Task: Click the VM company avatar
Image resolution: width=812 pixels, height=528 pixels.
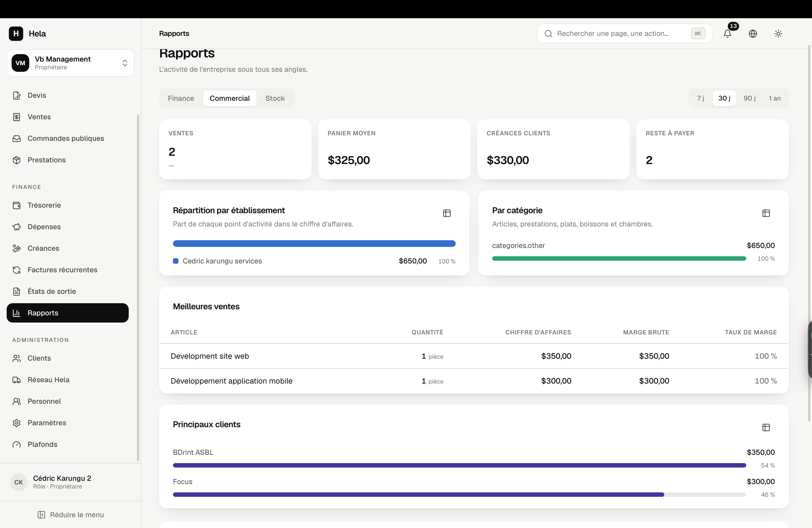Action: point(20,63)
